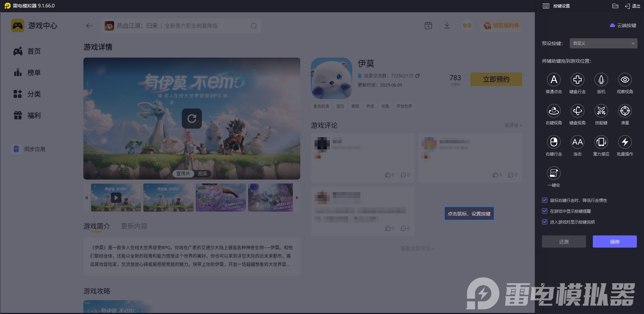This screenshot has width=644, height=314.
Task: Click the 立即预约 reservation button
Action: [496, 79]
